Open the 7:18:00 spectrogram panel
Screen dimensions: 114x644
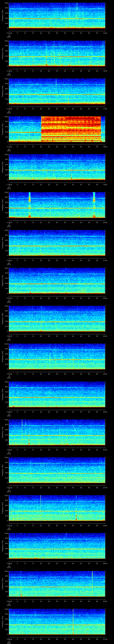[x=57, y=167]
